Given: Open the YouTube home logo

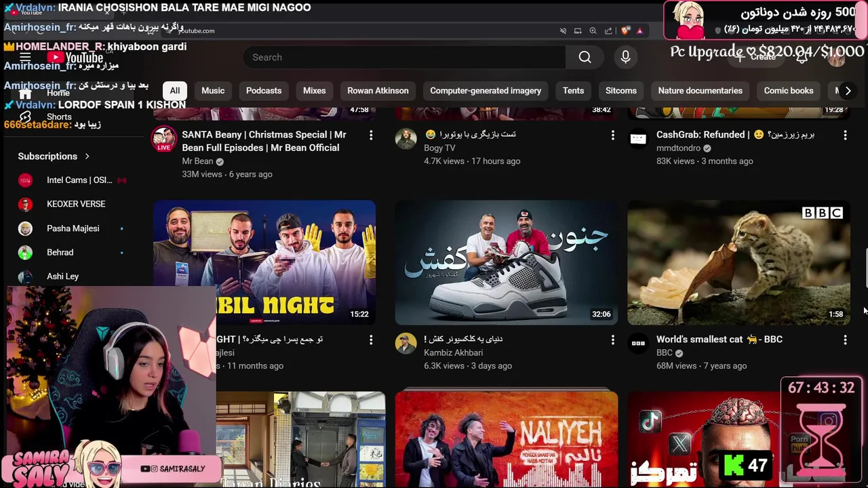Looking at the screenshot, I should click(75, 58).
